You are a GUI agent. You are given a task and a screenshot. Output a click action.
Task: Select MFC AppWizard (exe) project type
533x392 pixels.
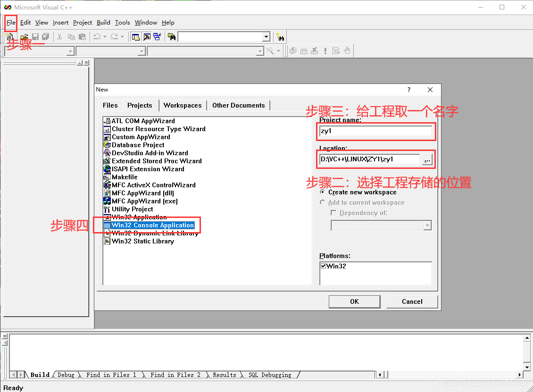(145, 201)
